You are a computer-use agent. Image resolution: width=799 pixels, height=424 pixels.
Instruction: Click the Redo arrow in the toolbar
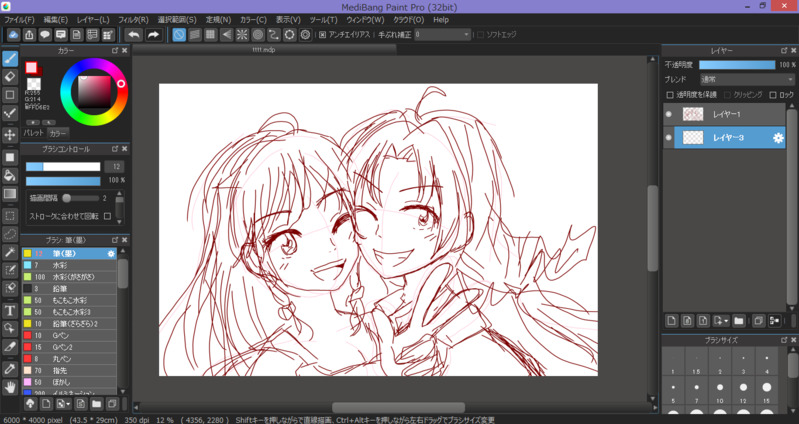153,35
